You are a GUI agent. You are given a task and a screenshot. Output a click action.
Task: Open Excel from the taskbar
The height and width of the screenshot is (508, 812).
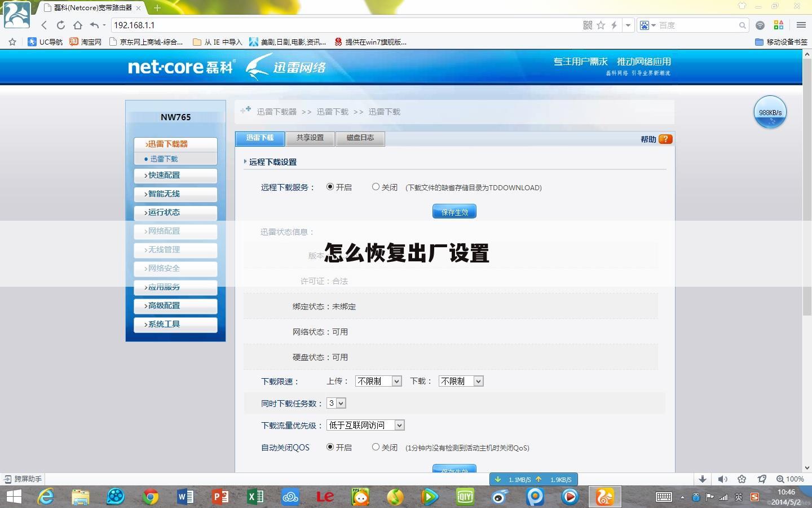pos(255,497)
